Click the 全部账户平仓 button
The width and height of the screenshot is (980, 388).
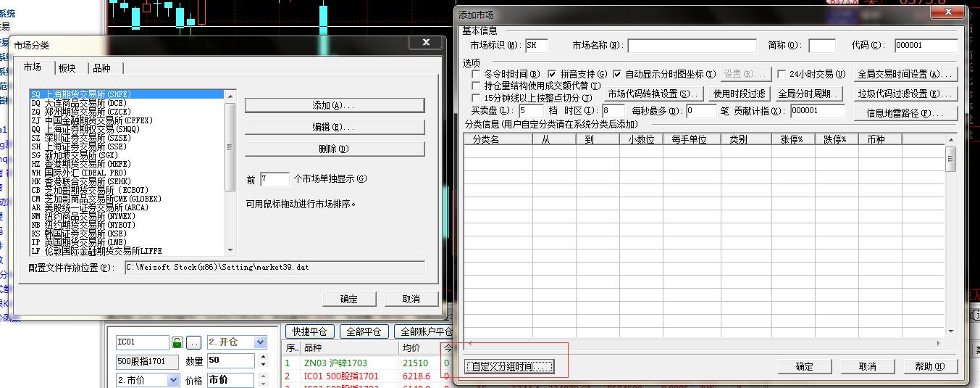click(x=424, y=331)
